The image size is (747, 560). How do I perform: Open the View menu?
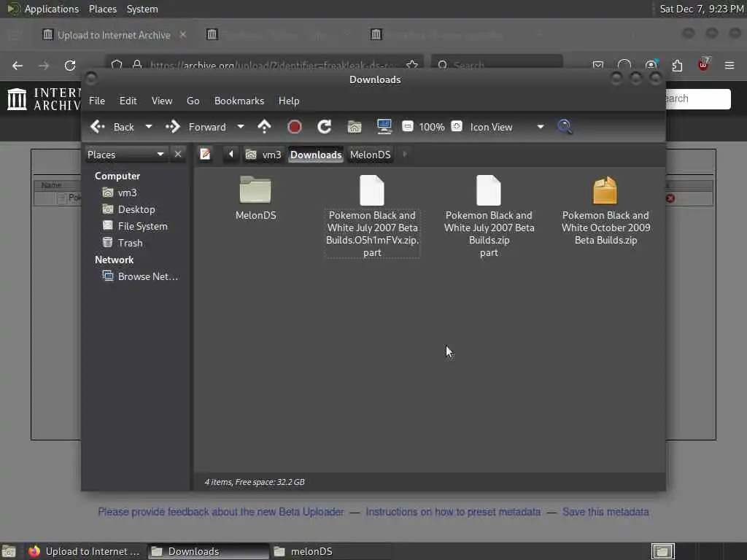(x=162, y=101)
